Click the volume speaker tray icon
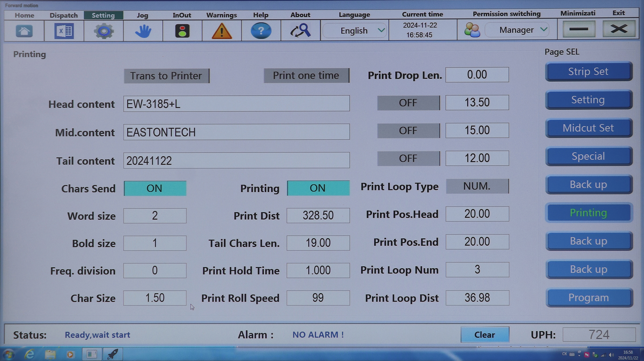644x361 pixels. 611,355
